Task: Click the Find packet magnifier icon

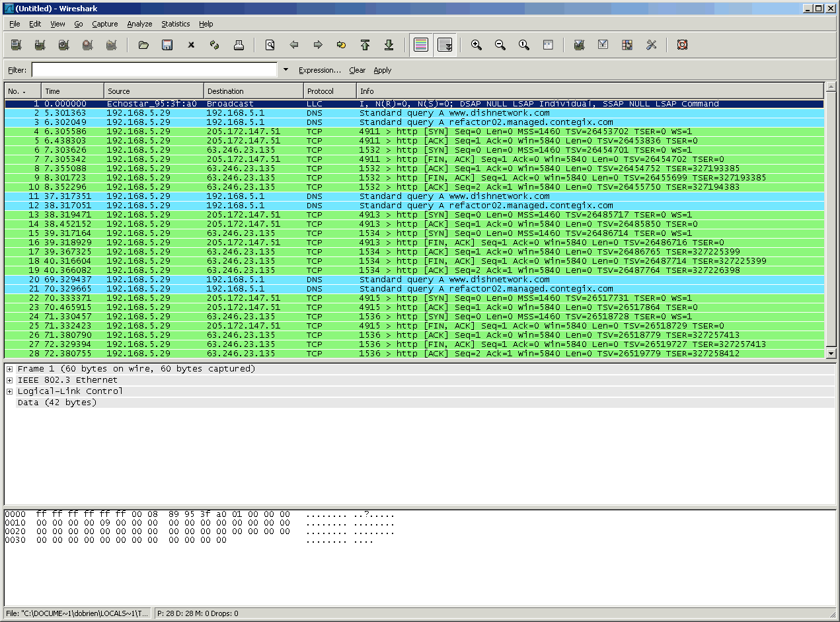Action: coord(270,45)
